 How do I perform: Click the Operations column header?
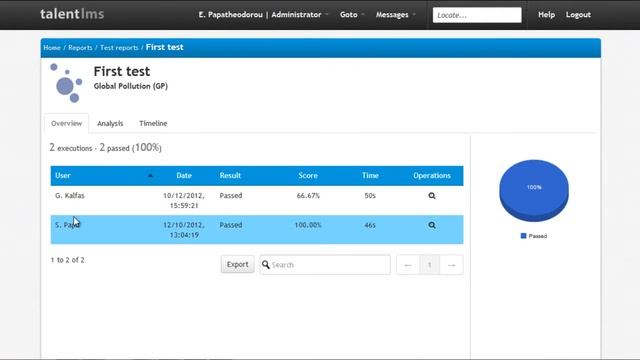point(432,176)
